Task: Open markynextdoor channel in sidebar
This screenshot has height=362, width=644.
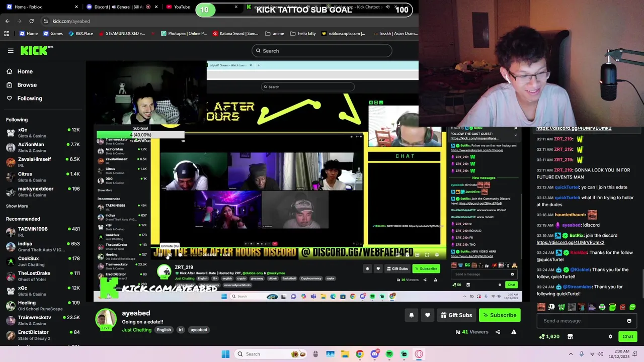Action: pos(43,192)
